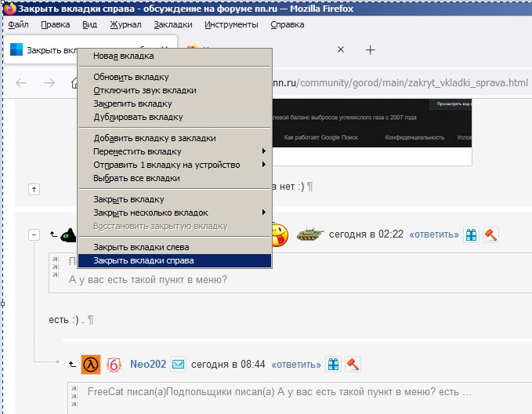Screen dimensions: 532x414
Task: Click parent-comment arrow next to Neo202 avatar
Action: tap(72, 365)
